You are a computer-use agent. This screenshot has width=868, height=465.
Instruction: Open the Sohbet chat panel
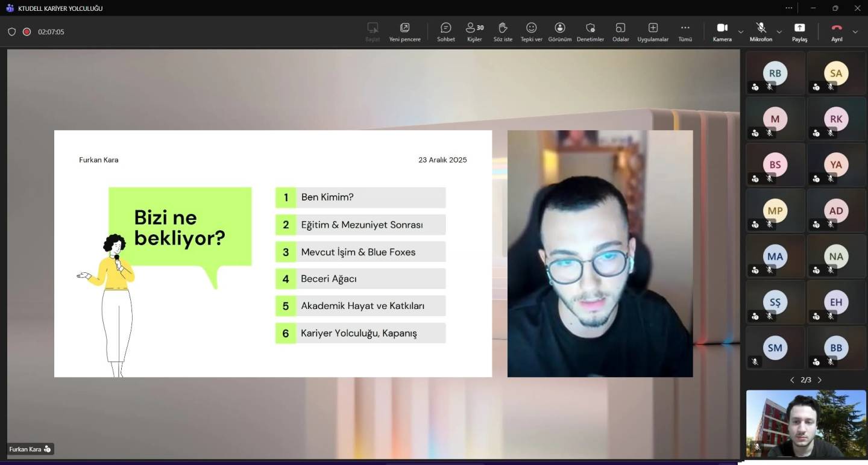[x=445, y=32]
